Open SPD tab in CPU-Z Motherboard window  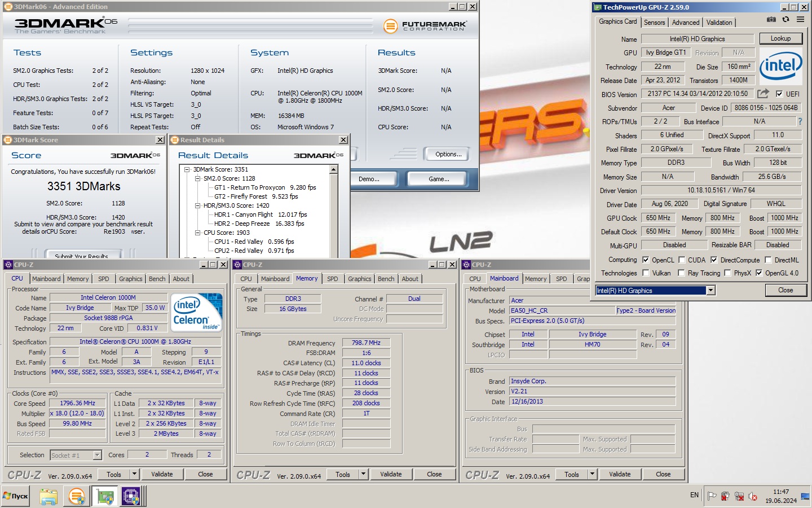click(x=562, y=279)
